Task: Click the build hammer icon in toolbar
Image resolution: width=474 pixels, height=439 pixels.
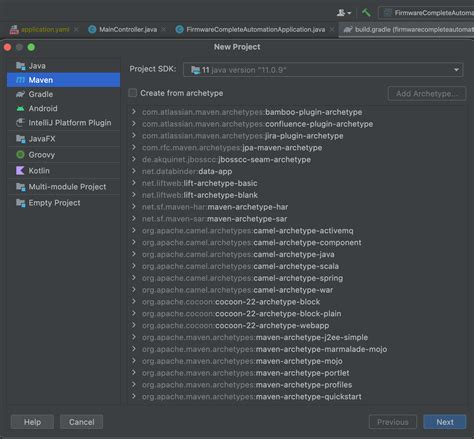Action: pyautogui.click(x=366, y=13)
